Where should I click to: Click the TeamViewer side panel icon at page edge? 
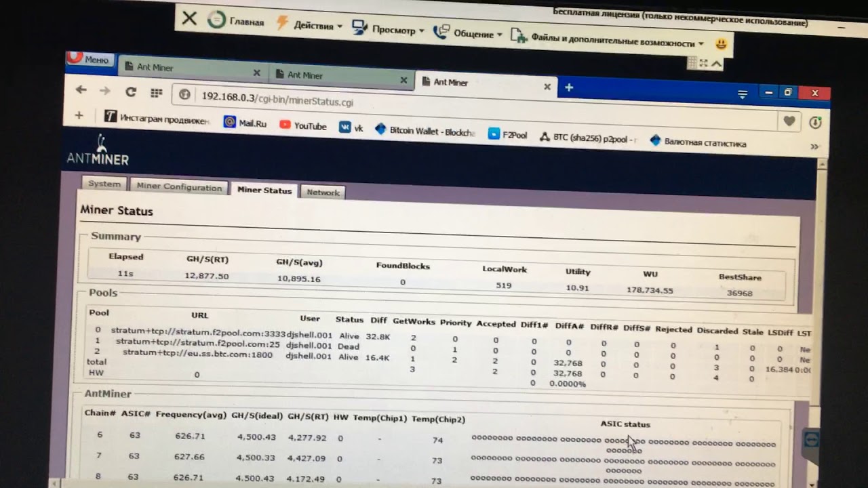click(x=811, y=439)
